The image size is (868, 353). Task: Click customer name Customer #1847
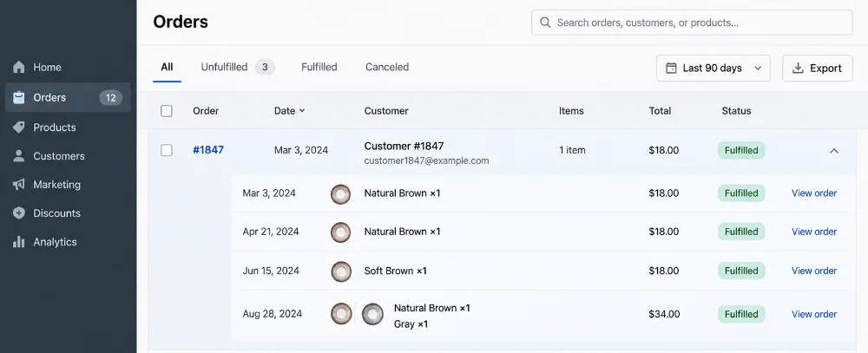404,146
